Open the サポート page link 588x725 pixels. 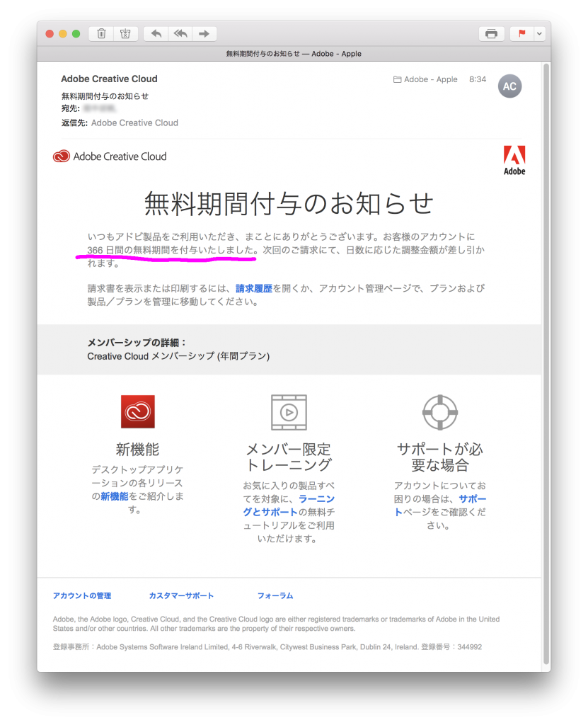coord(440,506)
